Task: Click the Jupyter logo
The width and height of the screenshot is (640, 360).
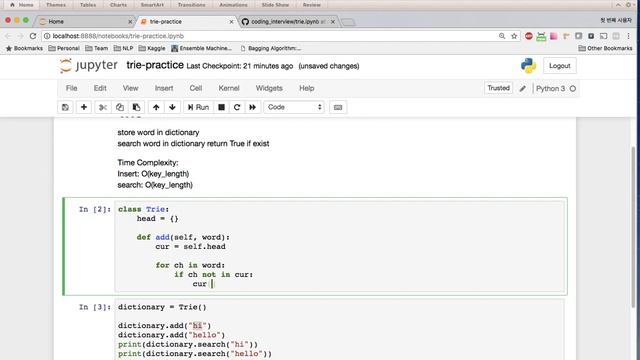Action: click(x=89, y=66)
